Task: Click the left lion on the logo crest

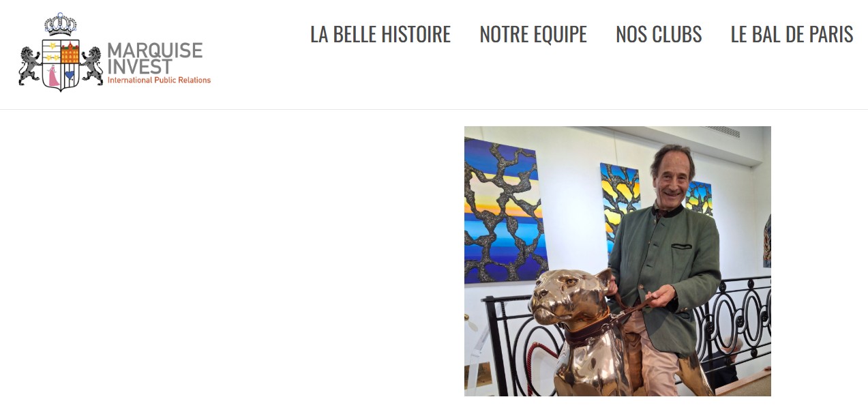Action: (30, 65)
